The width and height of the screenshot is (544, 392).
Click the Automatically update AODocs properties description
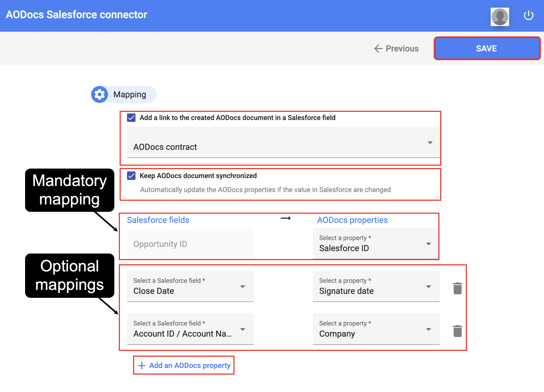pyautogui.click(x=265, y=190)
